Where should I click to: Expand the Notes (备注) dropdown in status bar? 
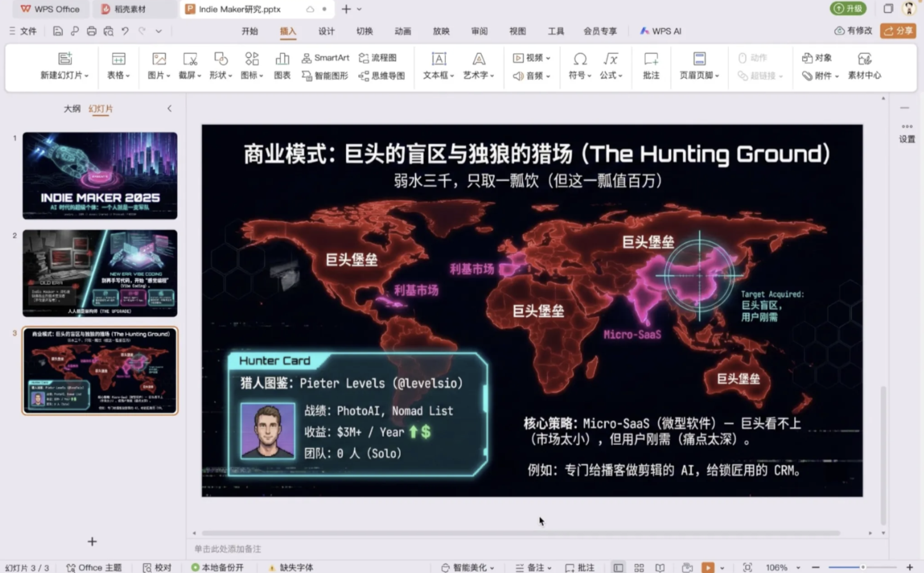[x=549, y=568]
